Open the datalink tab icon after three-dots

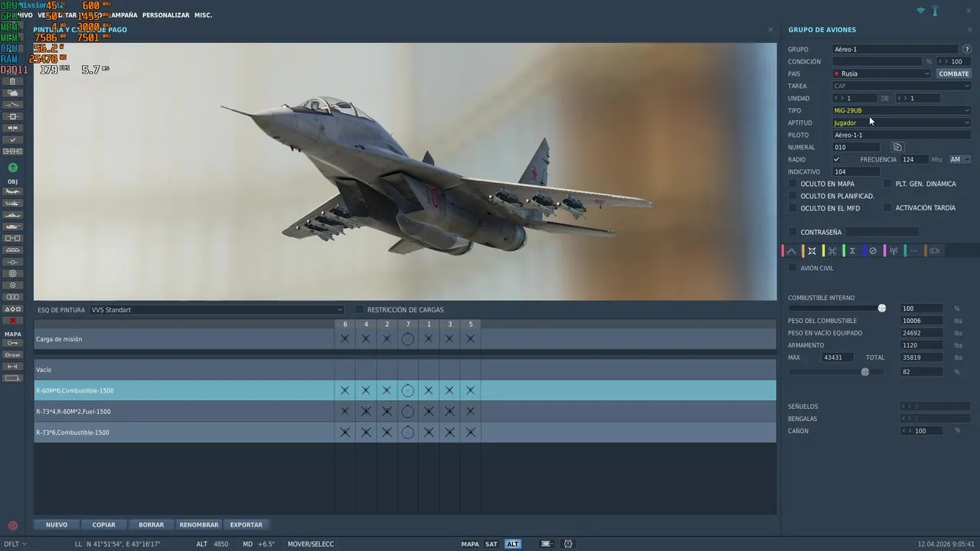click(935, 251)
